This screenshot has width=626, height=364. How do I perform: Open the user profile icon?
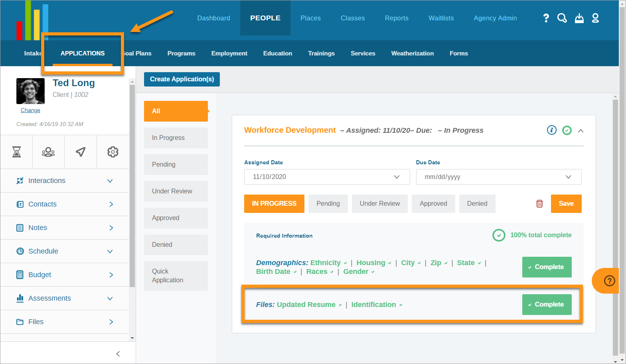point(595,18)
